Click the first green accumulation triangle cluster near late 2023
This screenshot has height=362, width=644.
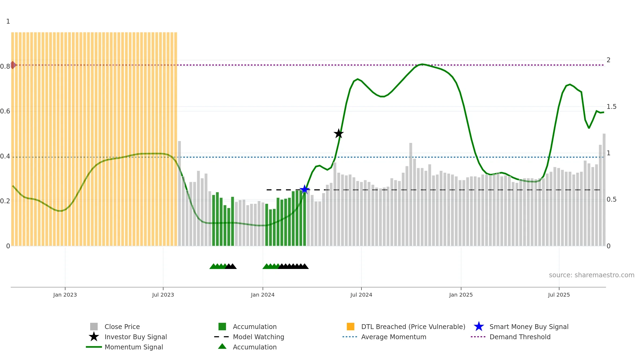(218, 266)
